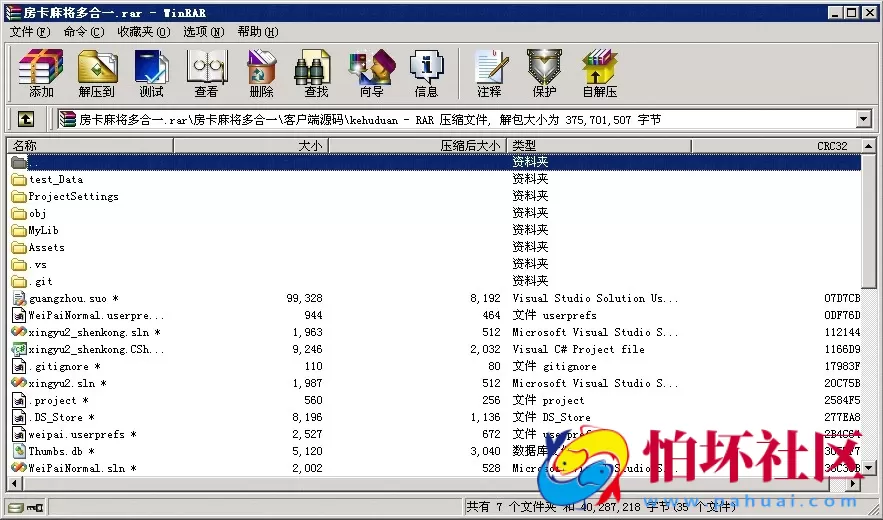Viewport: 883px width, 520px height.
Task: Click the test_Data folder icon
Action: [x=19, y=180]
